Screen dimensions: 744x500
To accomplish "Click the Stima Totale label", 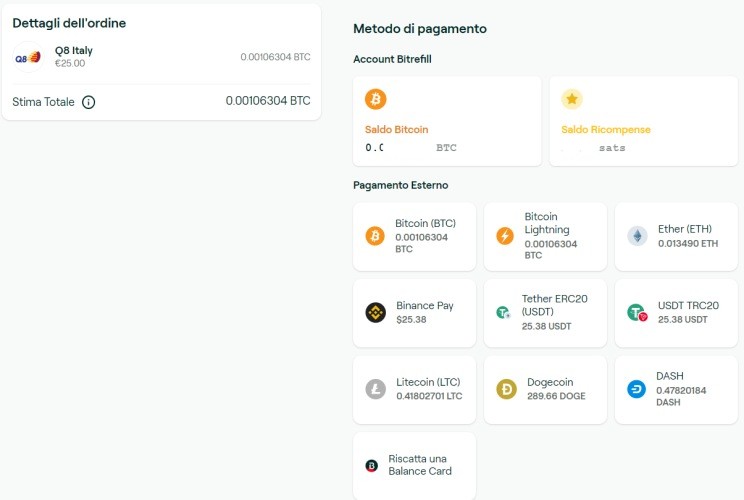I will pyautogui.click(x=43, y=102).
